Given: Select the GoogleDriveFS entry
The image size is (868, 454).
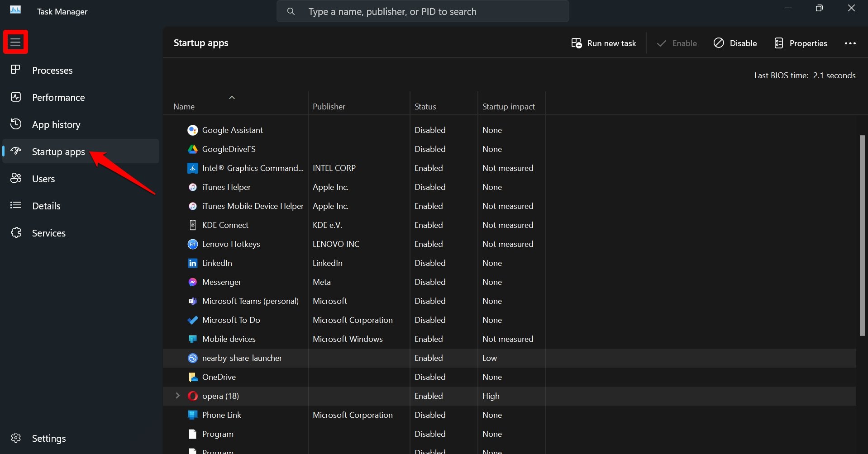Looking at the screenshot, I should pyautogui.click(x=229, y=149).
